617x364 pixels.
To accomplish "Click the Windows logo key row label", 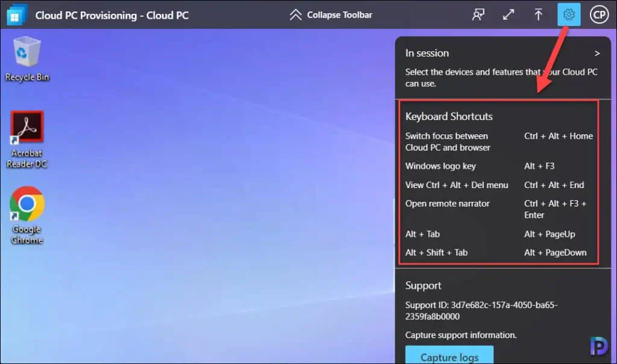I will pos(440,166).
